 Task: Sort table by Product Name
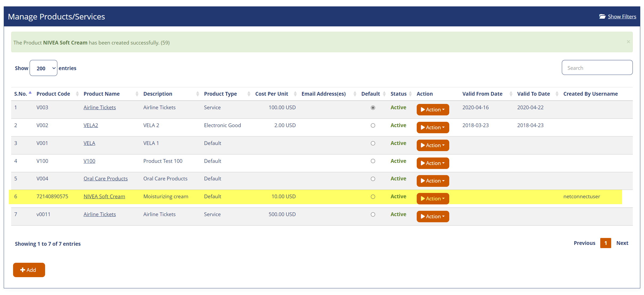pos(101,94)
